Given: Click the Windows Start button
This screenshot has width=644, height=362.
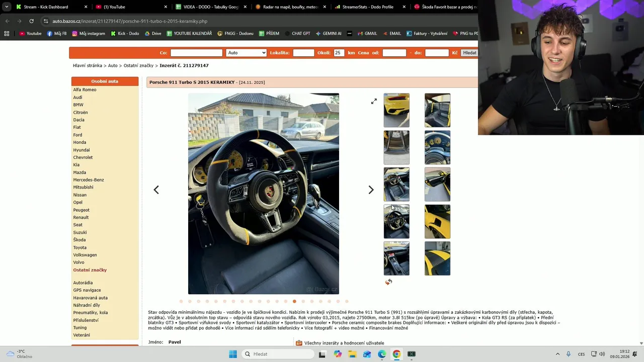Looking at the screenshot, I should click(233, 354).
